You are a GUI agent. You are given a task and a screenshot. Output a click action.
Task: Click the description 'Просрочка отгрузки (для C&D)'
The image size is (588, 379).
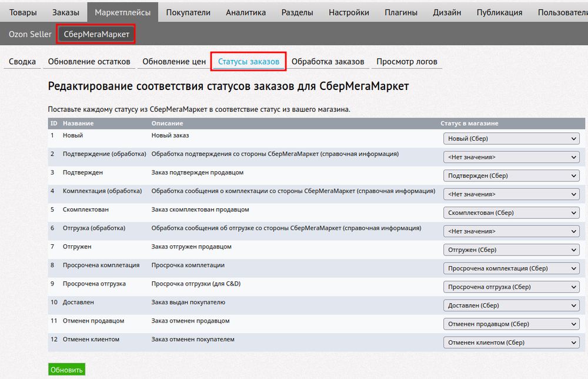click(196, 284)
